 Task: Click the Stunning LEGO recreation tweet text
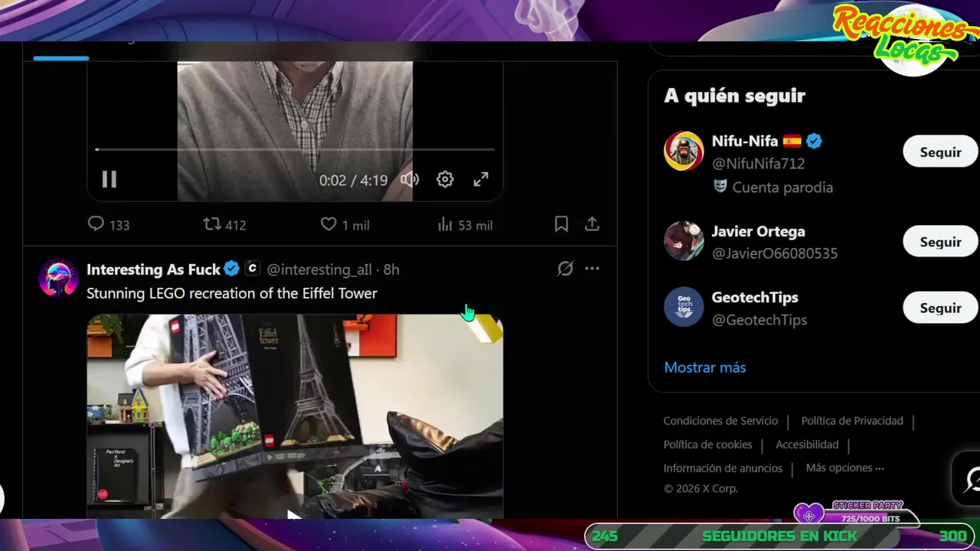(232, 293)
